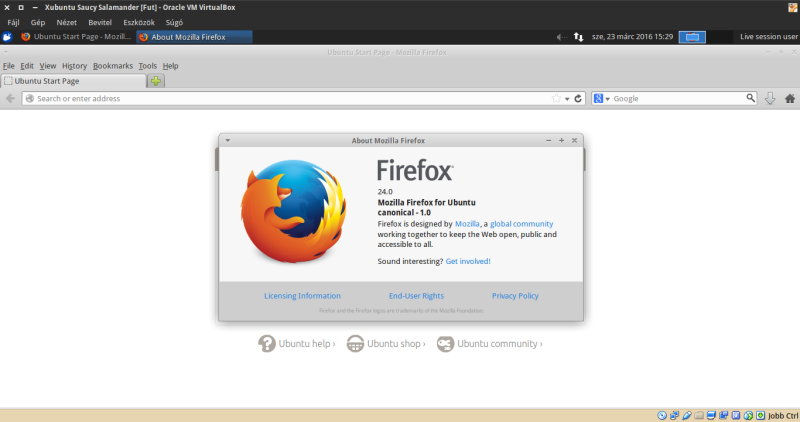
Task: Click the VirtualBox mouse integration status icon
Action: (748, 415)
